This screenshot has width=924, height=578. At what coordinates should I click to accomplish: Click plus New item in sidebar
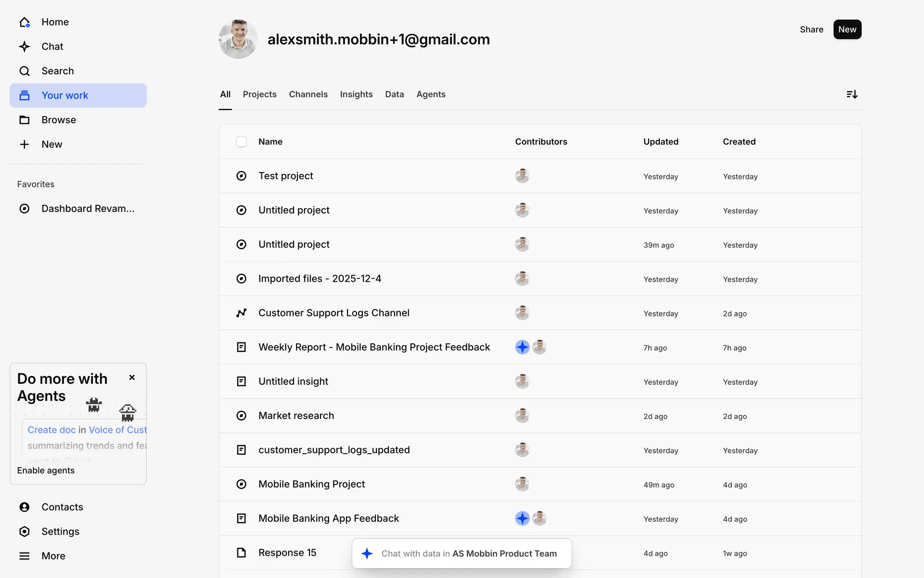pos(25,144)
